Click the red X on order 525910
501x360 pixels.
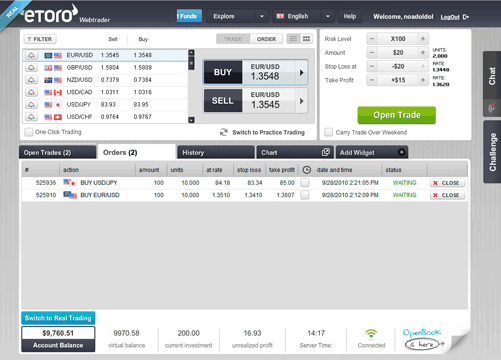435,195
